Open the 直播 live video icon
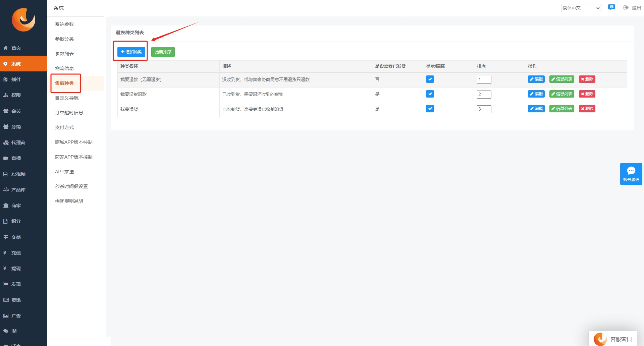This screenshot has width=644, height=346. [6, 158]
